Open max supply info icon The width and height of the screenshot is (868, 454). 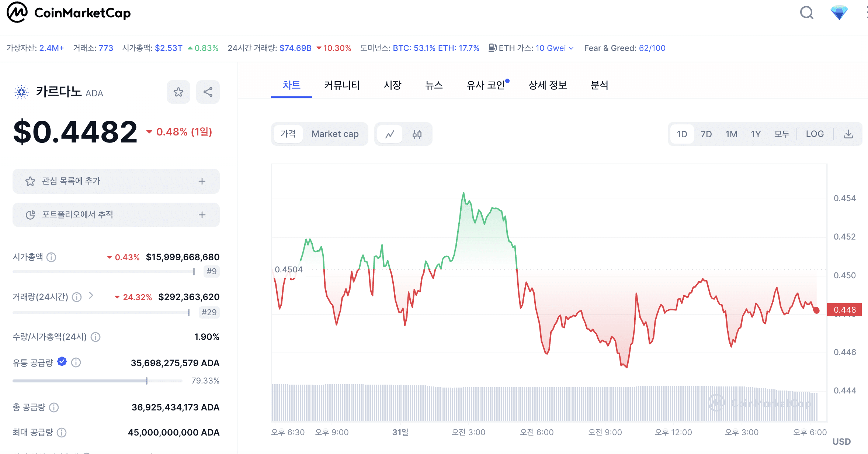(62, 433)
